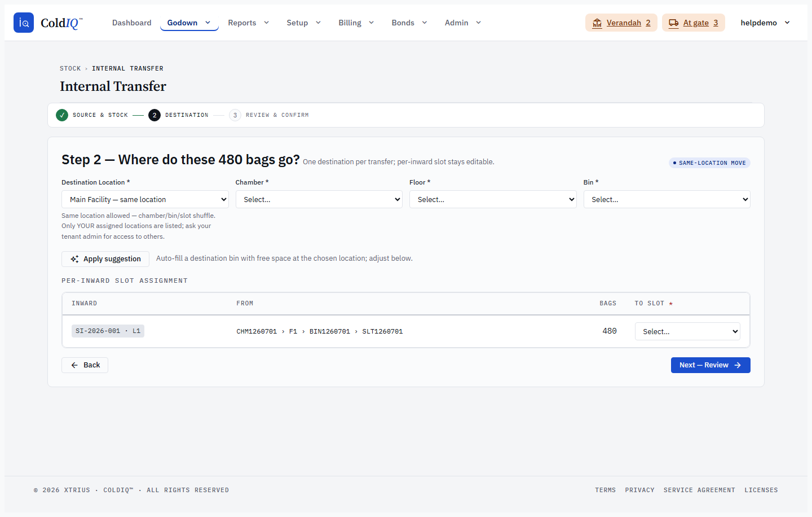Click the sparkle icon on Apply suggestion

[74, 259]
